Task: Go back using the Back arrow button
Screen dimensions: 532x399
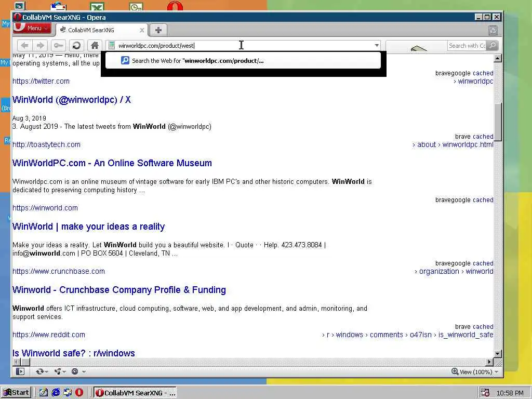Action: (x=24, y=45)
